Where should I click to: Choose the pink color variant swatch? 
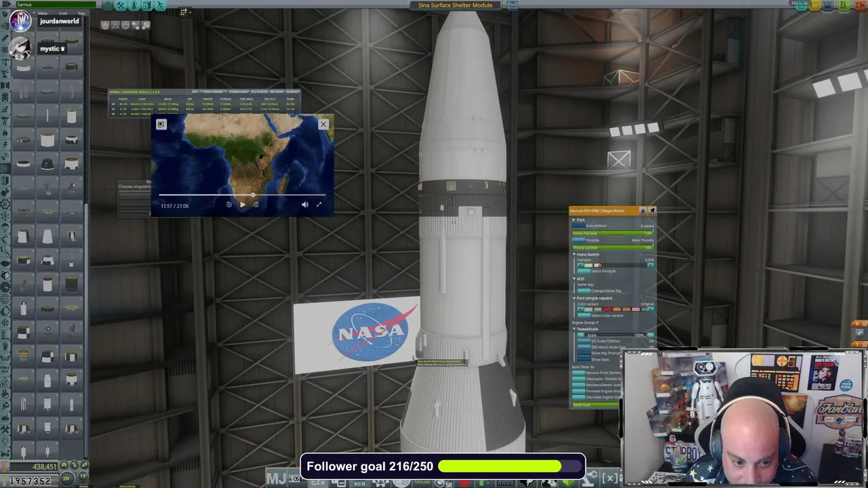[x=636, y=309]
